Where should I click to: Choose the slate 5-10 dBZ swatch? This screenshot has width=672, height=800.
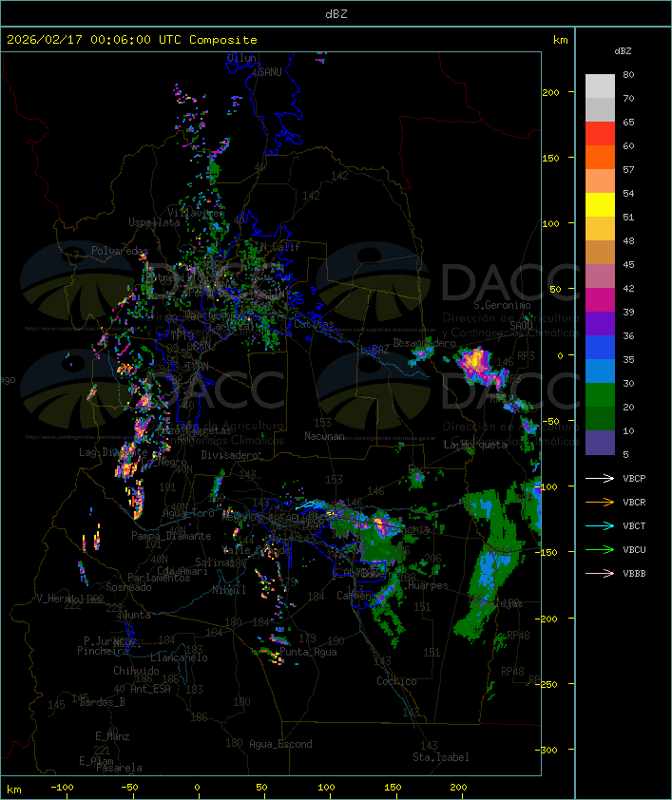[600, 443]
